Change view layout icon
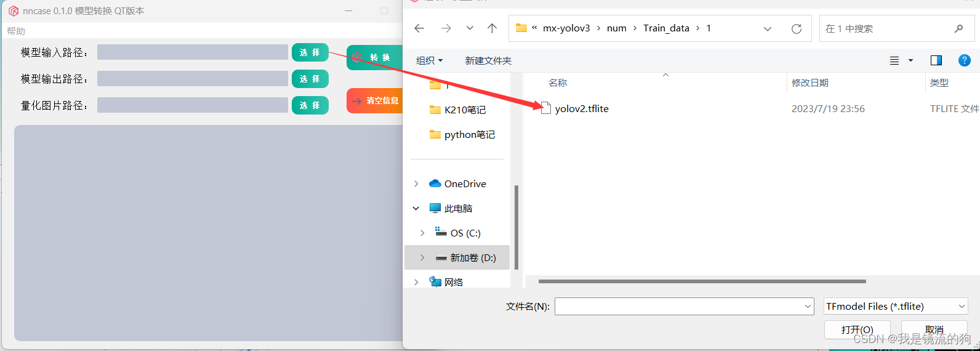This screenshot has height=351, width=980. pos(894,60)
